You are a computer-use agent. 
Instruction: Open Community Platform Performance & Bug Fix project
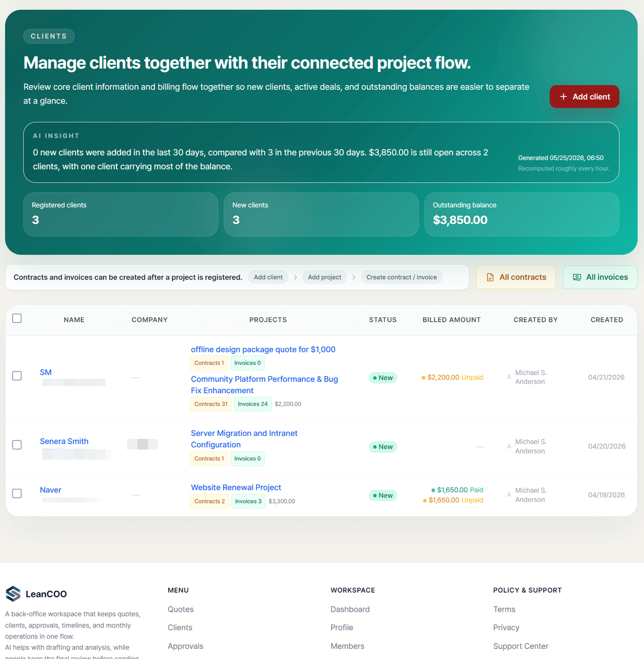tap(264, 385)
